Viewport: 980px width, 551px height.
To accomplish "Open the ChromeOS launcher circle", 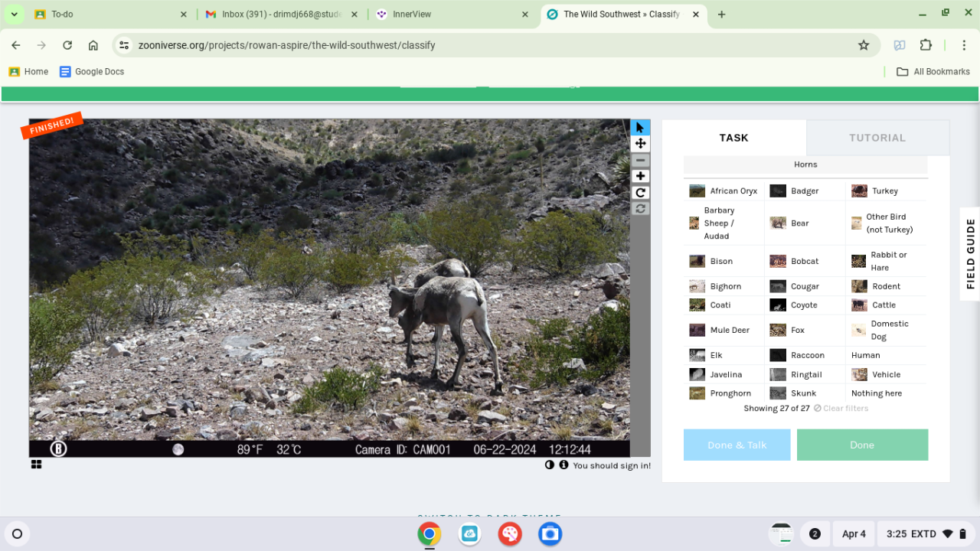I will click(x=18, y=533).
